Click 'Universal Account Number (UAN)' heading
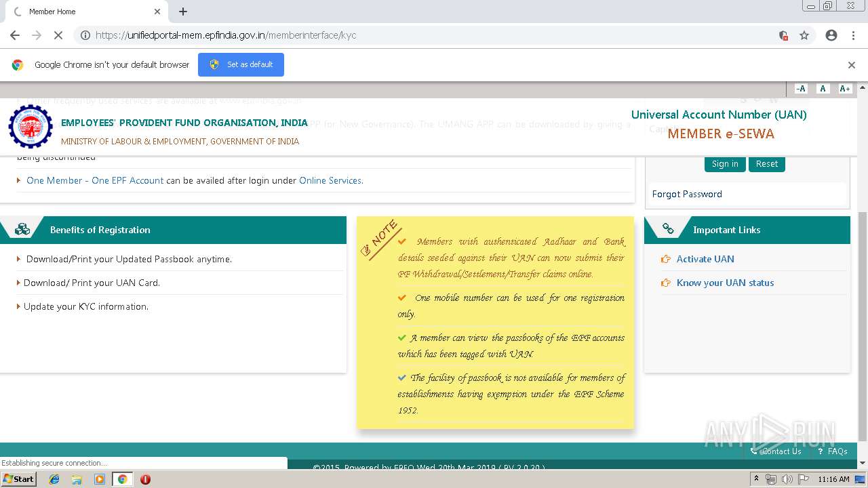868x488 pixels. point(719,115)
